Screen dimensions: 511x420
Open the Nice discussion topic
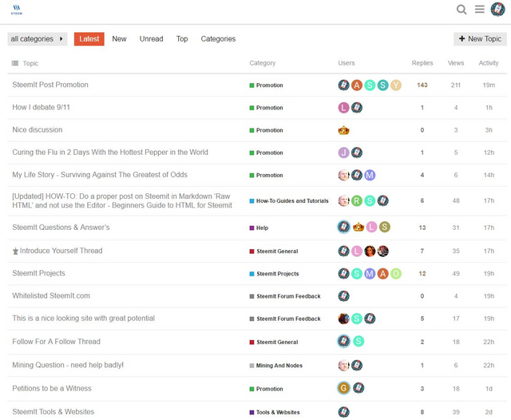pos(38,129)
